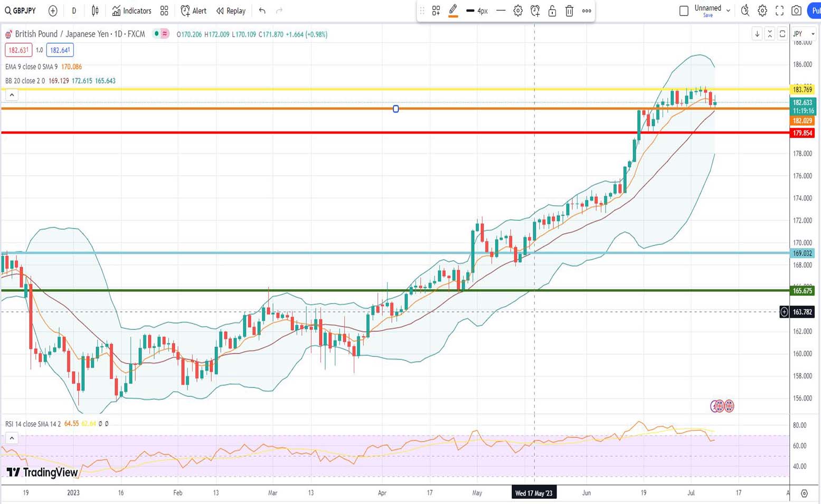This screenshot has width=821, height=504.
Task: Expand the Unnamed layout dropdown arrow
Action: (x=729, y=11)
